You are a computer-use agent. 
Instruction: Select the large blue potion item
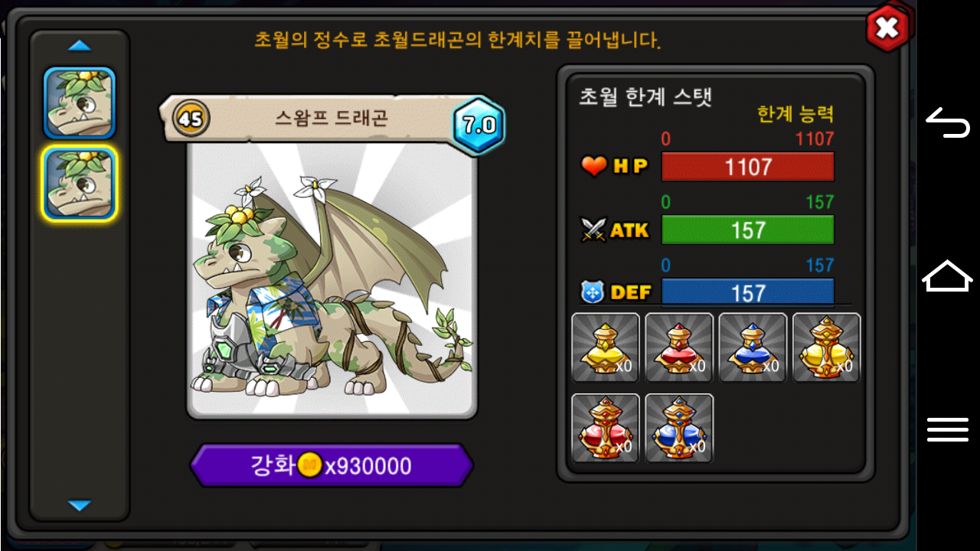click(x=679, y=429)
